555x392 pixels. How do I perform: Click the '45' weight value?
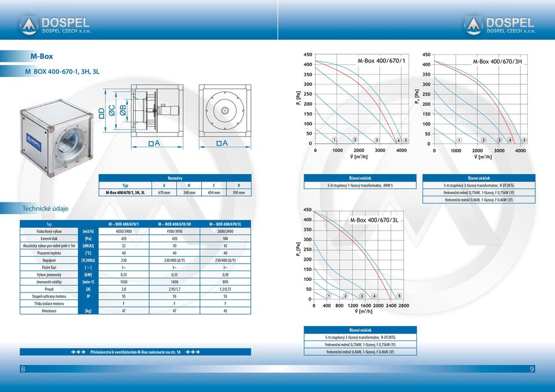[225, 311]
